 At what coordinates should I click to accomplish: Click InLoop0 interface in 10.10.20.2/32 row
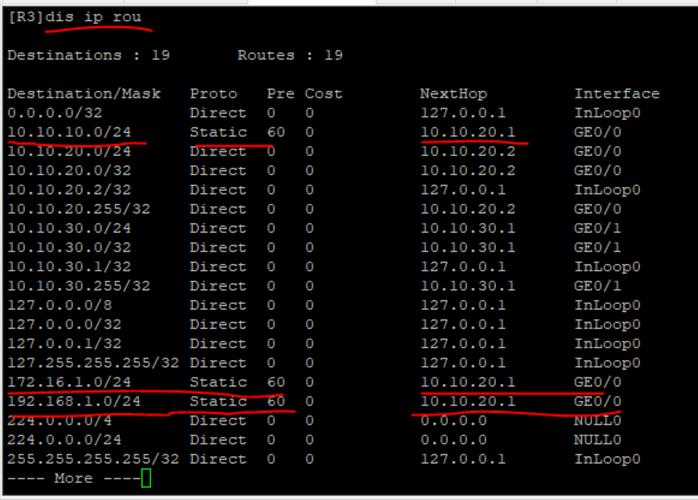click(x=607, y=191)
